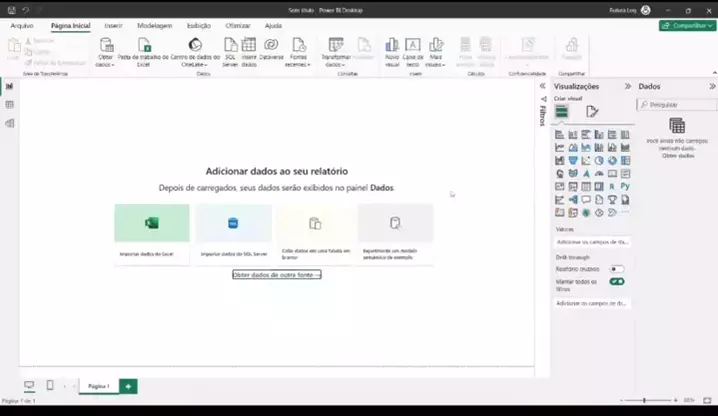Select the build visual fields icon
The image size is (718, 416).
coord(561,111)
